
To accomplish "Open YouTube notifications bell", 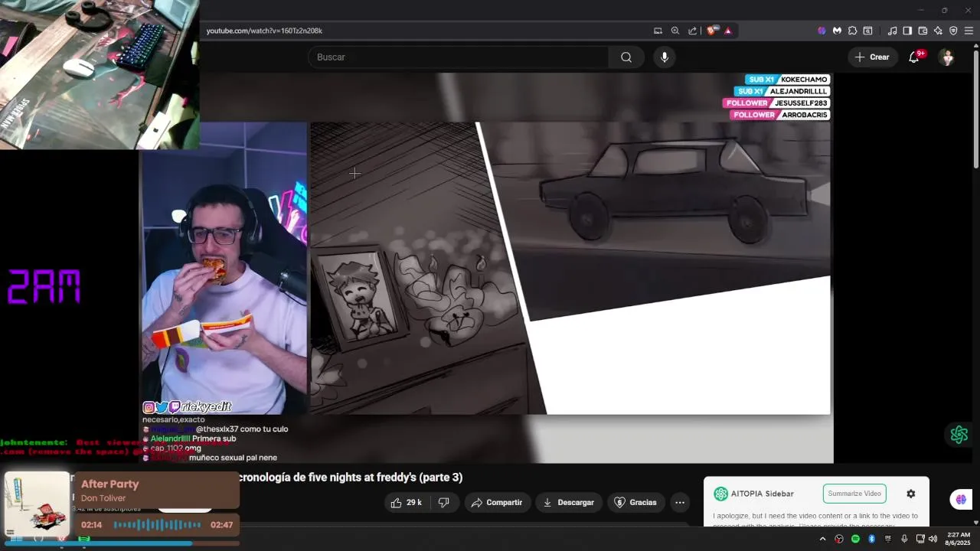I will click(914, 57).
